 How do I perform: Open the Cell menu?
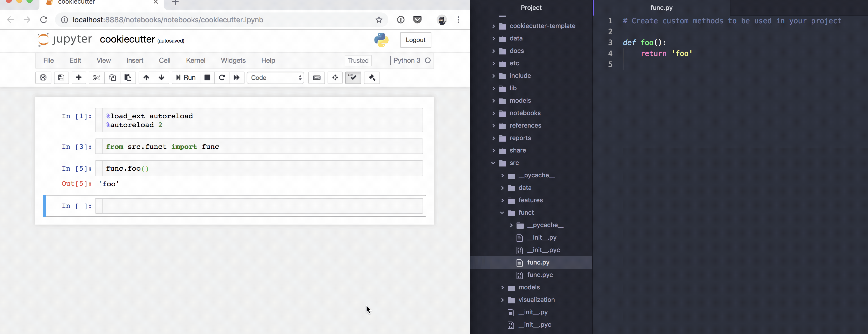click(x=164, y=61)
